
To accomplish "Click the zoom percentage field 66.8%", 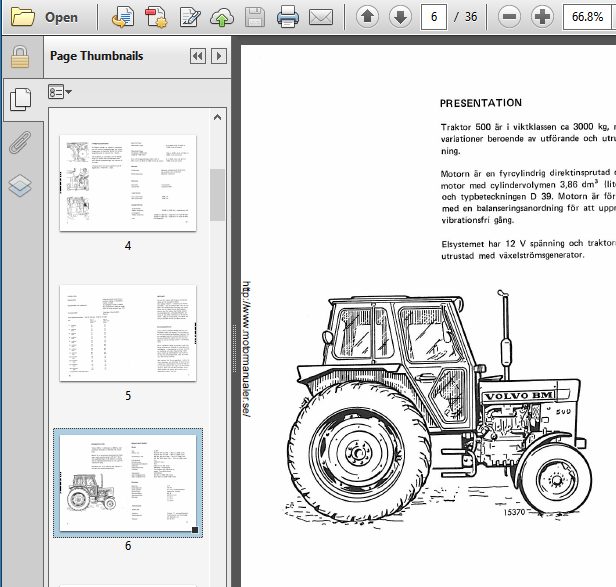I will click(588, 17).
